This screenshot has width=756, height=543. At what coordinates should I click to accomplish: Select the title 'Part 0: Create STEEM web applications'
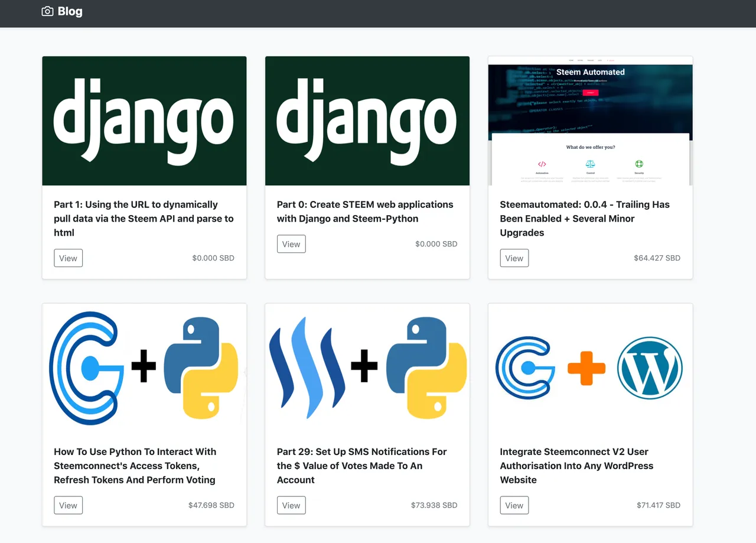coord(365,212)
